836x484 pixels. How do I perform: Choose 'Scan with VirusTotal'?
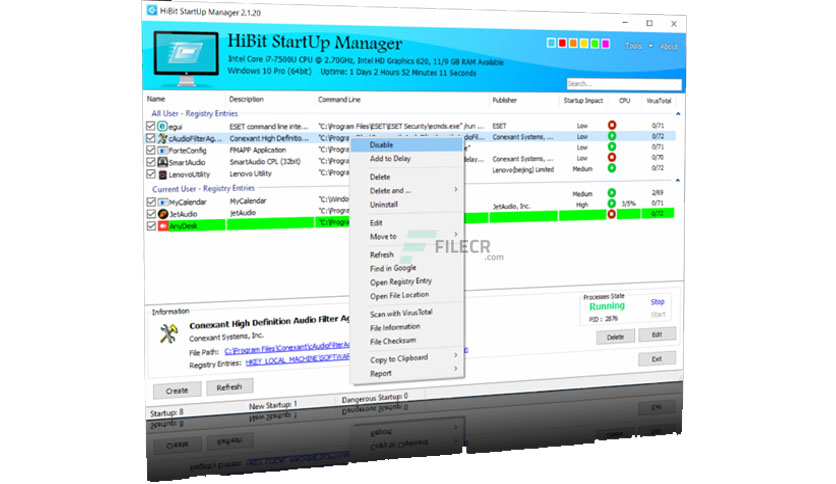coord(408,313)
